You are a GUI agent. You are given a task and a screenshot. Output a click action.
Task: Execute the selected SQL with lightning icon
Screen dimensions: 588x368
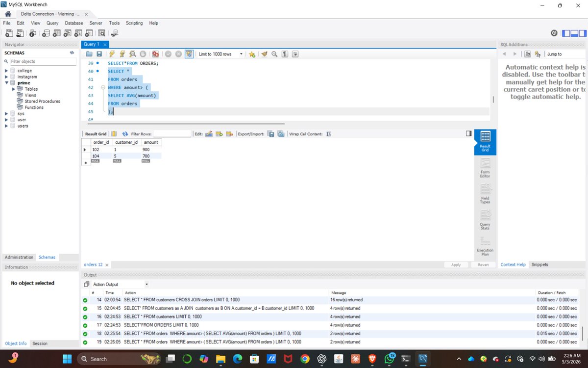pos(112,54)
